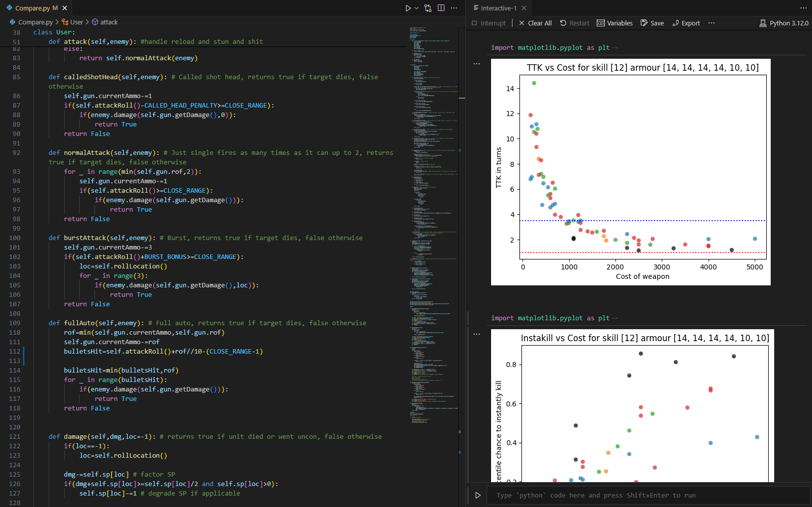Run the Python file with play button
This screenshot has height=507, width=812.
[407, 8]
